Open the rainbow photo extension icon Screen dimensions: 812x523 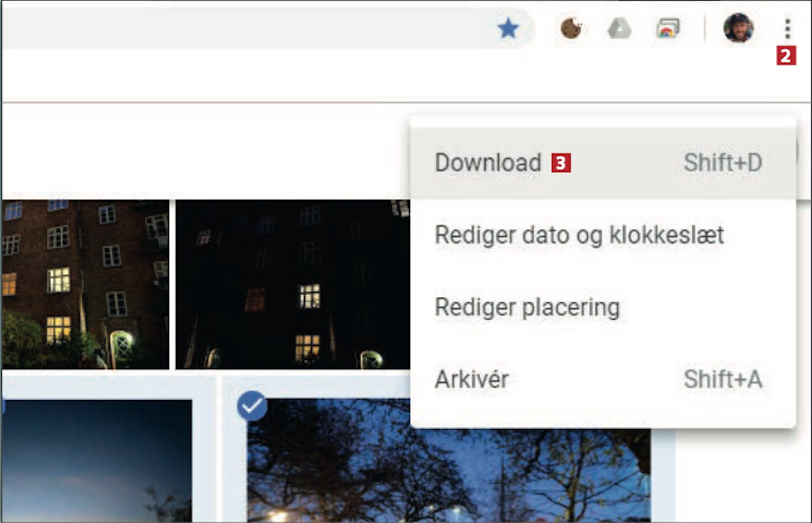tap(667, 29)
